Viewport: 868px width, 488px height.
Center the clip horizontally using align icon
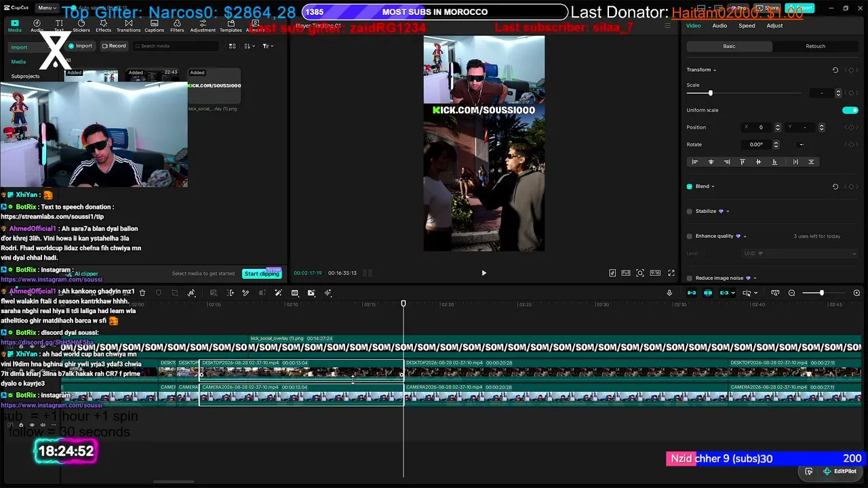coord(711,162)
